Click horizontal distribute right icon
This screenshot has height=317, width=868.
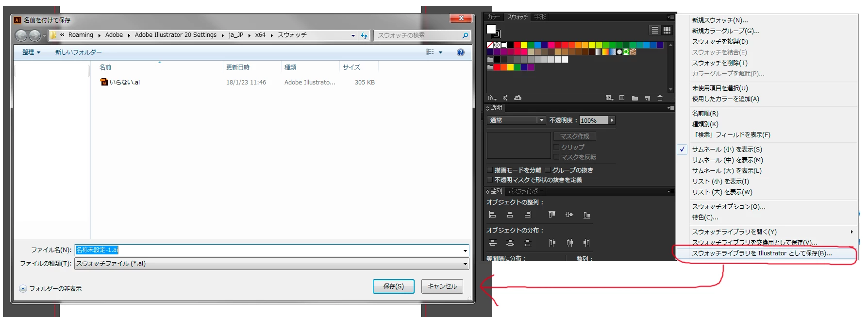tap(587, 243)
